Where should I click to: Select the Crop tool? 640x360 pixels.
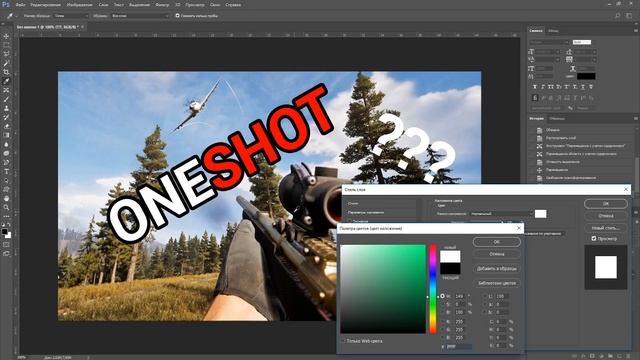(x=6, y=72)
